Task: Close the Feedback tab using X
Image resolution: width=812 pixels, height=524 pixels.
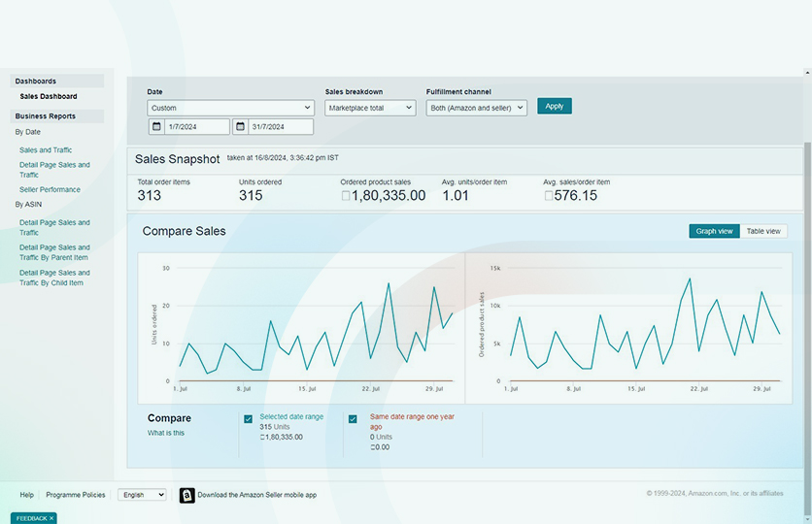Action: pos(51,518)
